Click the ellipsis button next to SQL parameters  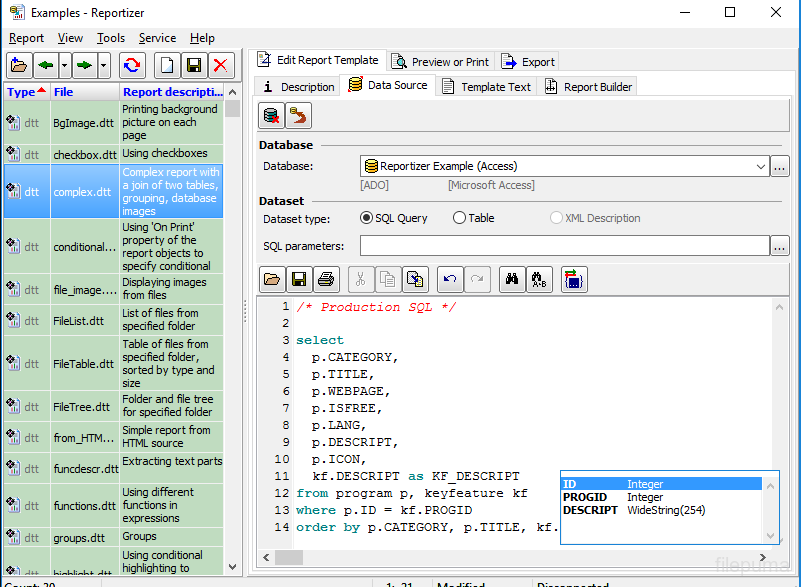[x=780, y=246]
